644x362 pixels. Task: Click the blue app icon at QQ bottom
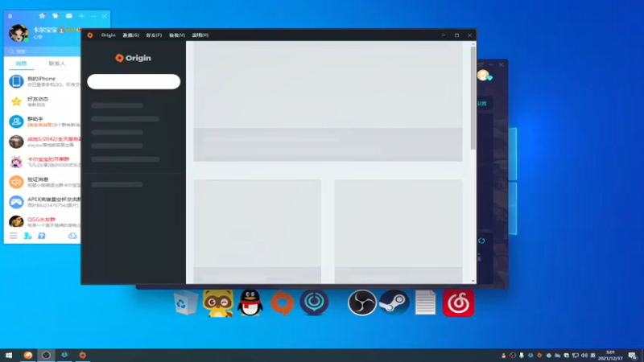[42, 236]
